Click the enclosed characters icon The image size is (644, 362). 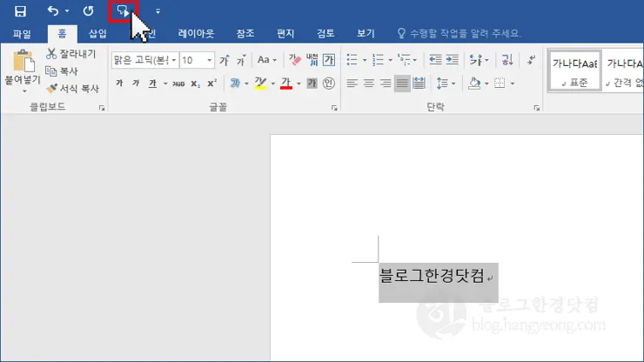329,84
